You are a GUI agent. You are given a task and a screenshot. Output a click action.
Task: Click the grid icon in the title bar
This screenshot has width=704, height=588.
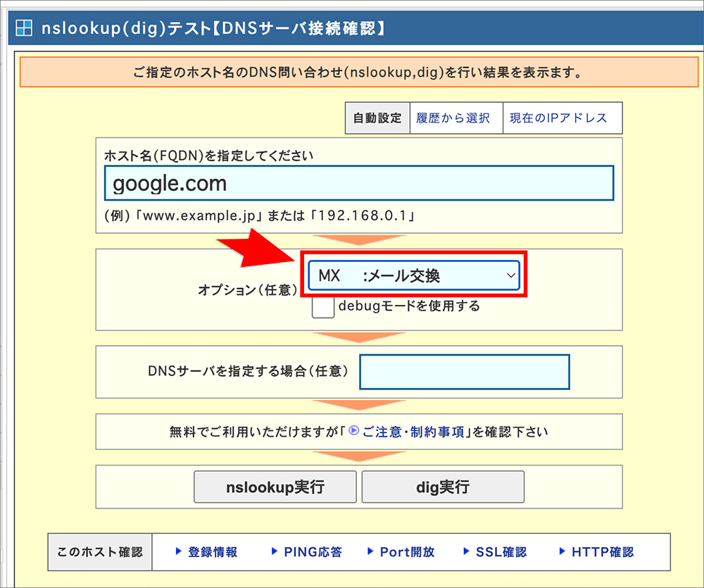tap(25, 27)
